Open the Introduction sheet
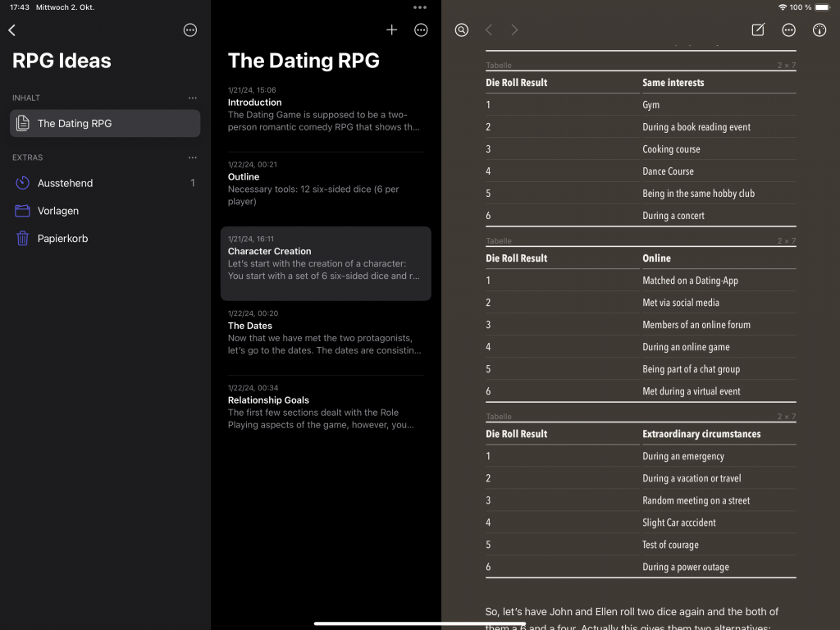 click(x=325, y=108)
